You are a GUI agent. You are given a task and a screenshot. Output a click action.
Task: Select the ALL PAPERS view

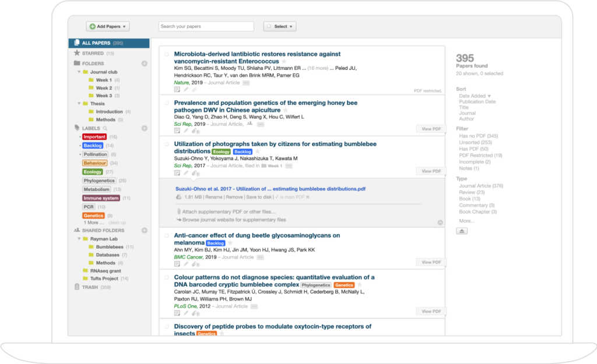pos(95,42)
